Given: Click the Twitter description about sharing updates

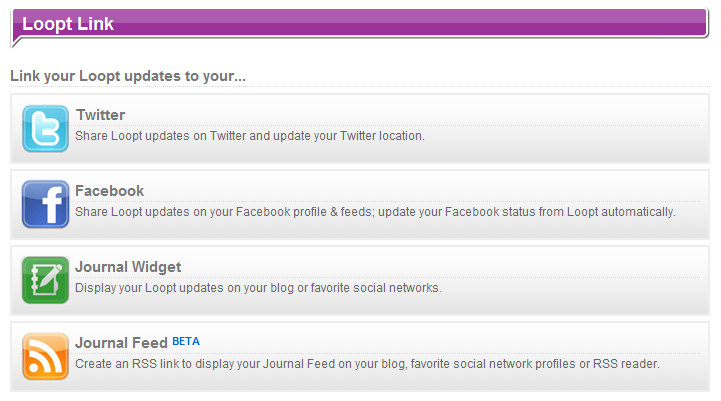Looking at the screenshot, I should pyautogui.click(x=250, y=136).
